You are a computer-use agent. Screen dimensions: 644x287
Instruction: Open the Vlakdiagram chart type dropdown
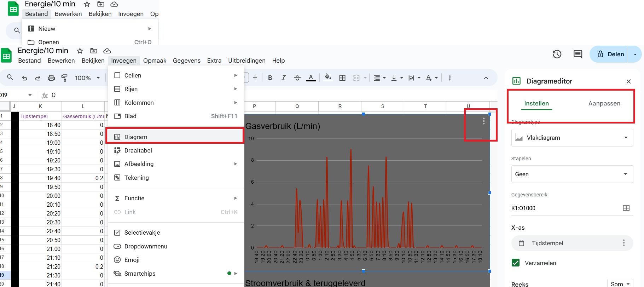(572, 138)
